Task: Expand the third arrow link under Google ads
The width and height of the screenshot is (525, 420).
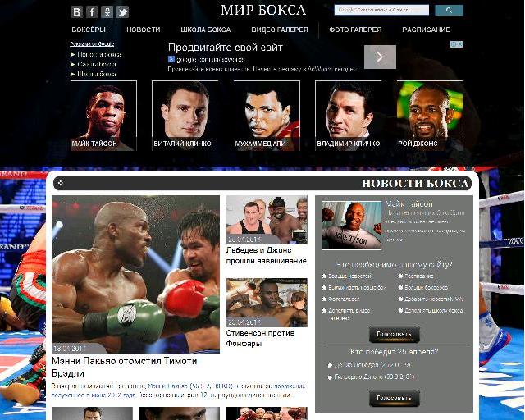Action: pyautogui.click(x=94, y=74)
